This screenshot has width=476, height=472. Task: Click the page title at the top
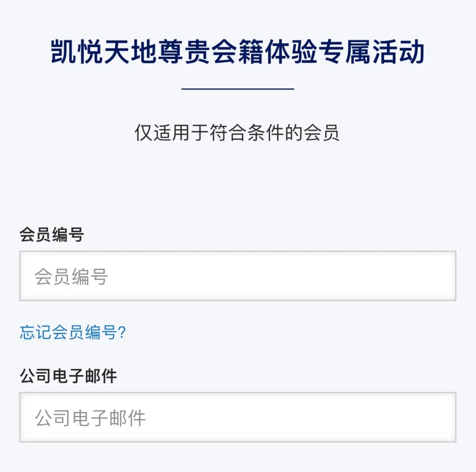pyautogui.click(x=238, y=52)
